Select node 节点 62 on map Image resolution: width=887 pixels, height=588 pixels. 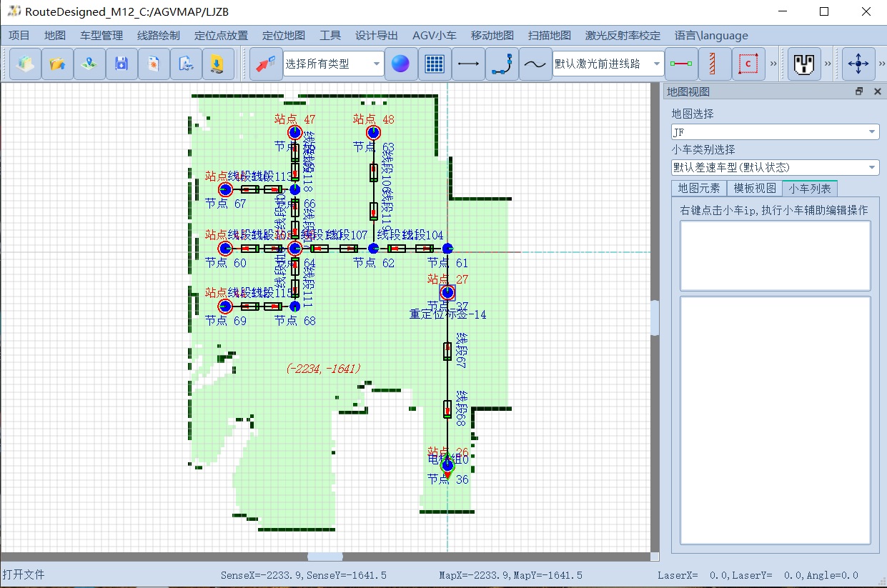(373, 248)
